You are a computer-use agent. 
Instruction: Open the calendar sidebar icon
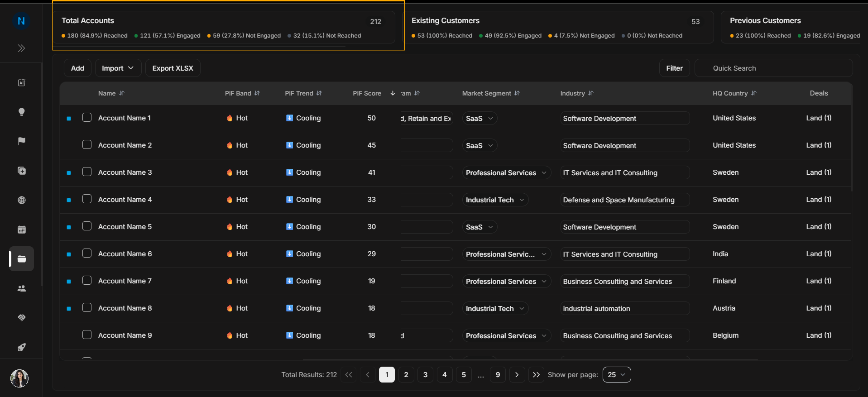point(21,230)
